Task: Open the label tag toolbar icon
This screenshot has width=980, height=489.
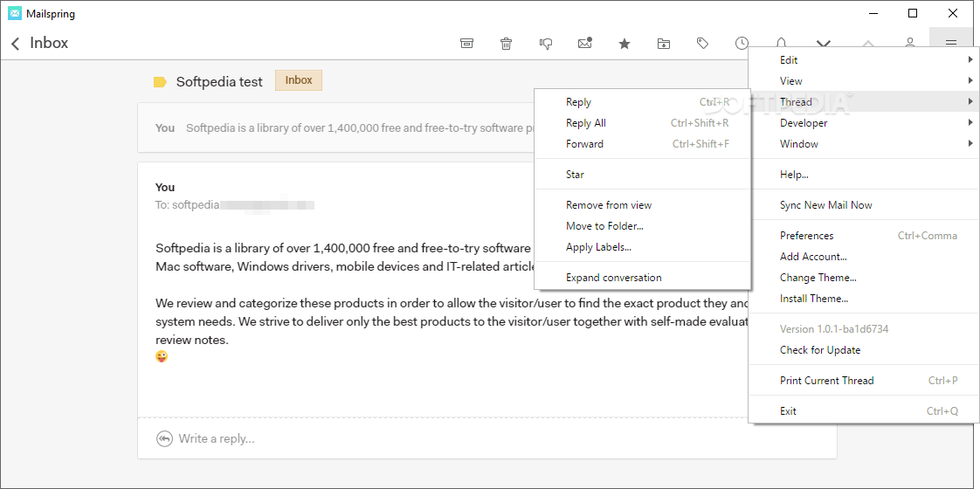Action: tap(702, 43)
